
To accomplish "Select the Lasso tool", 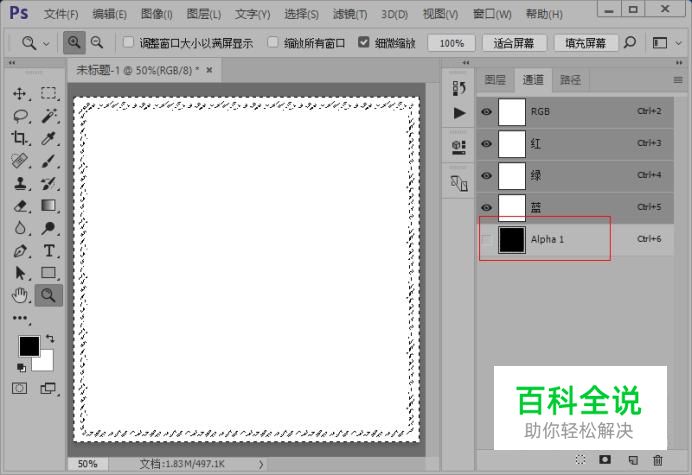I will [x=20, y=116].
